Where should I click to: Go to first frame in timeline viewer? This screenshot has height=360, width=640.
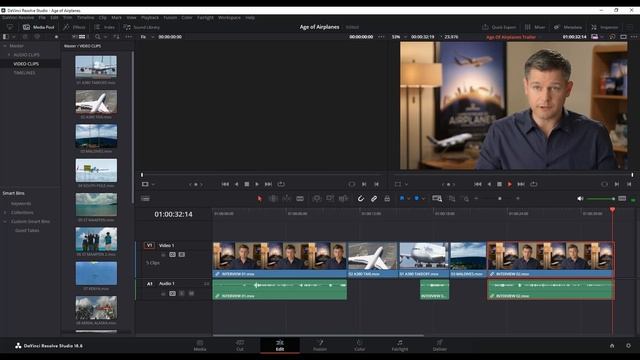[478, 184]
